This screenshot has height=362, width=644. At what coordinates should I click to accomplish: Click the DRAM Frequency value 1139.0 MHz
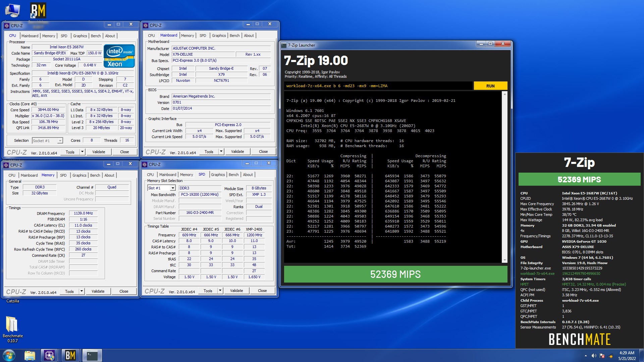point(84,213)
